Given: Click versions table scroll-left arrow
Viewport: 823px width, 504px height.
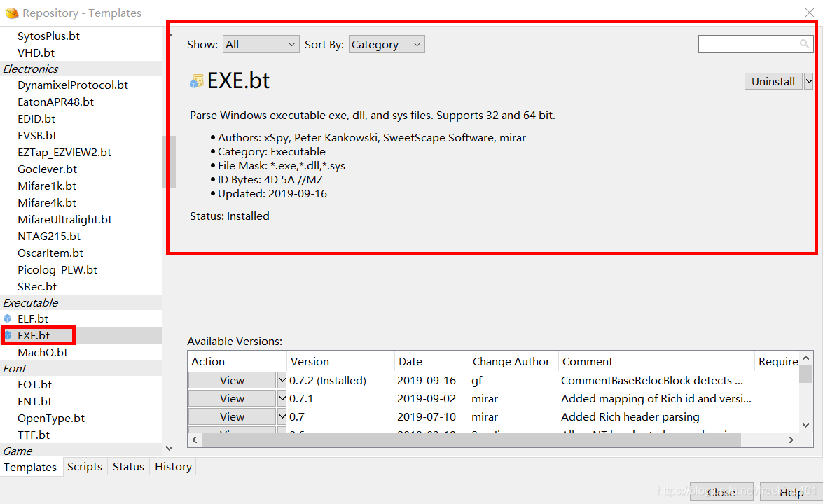Looking at the screenshot, I should pos(195,440).
